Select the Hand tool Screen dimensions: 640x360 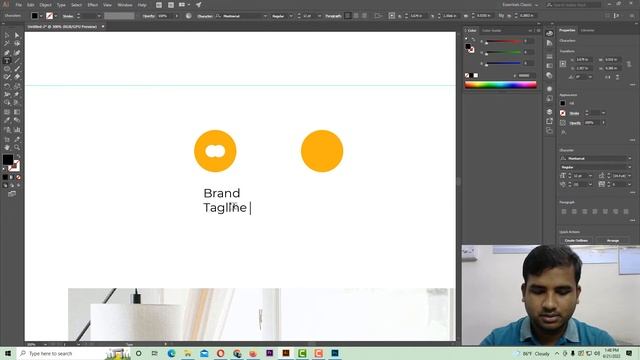click(x=7, y=147)
